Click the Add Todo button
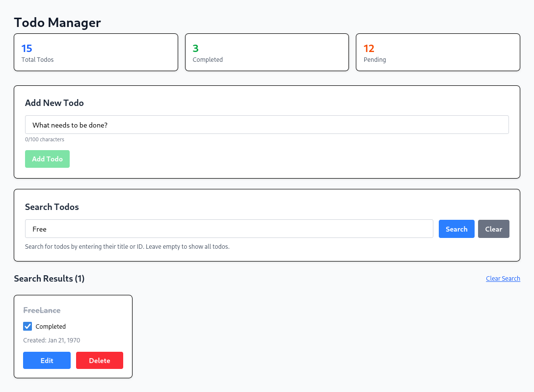Image resolution: width=534 pixels, height=392 pixels. [x=47, y=158]
